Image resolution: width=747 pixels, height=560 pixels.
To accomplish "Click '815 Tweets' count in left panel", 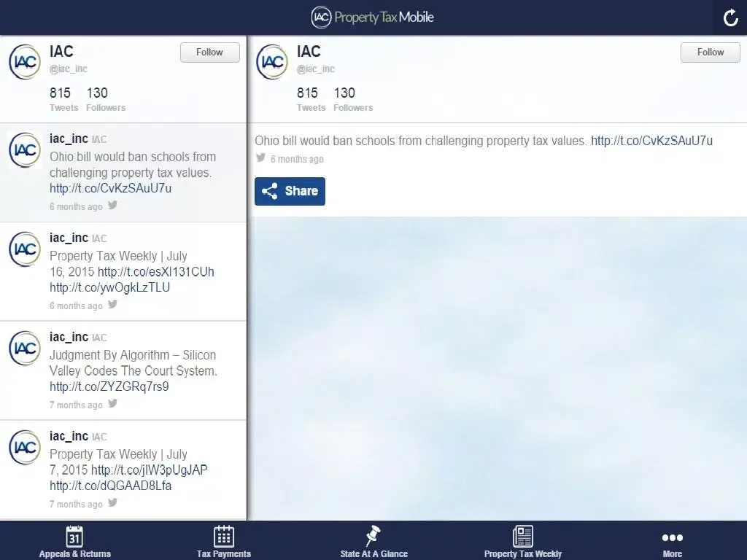I will click(x=63, y=99).
